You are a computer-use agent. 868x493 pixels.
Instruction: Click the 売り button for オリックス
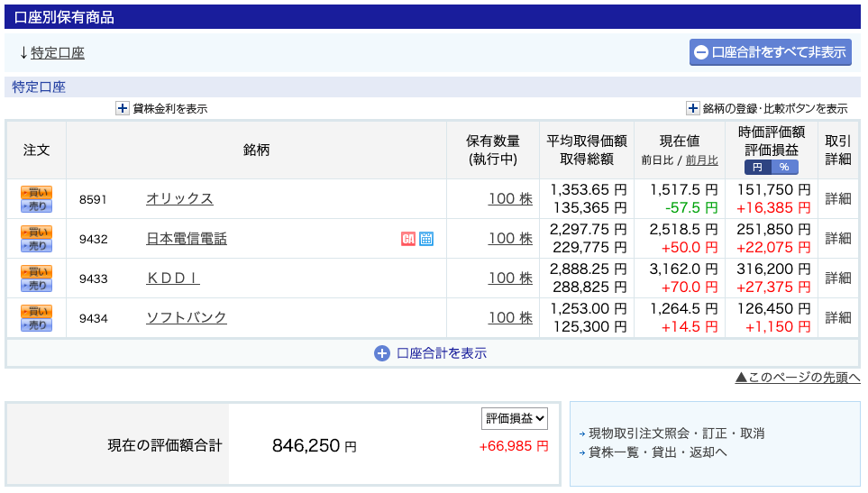pos(37,205)
